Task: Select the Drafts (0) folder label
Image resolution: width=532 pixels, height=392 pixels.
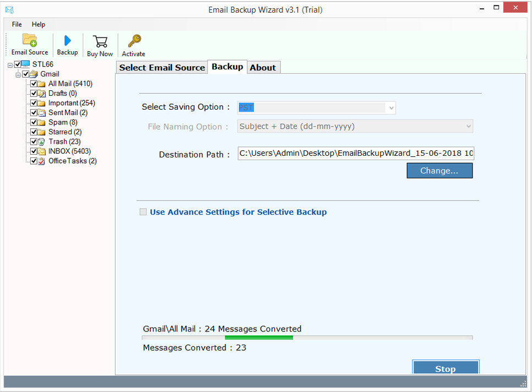Action: [62, 93]
